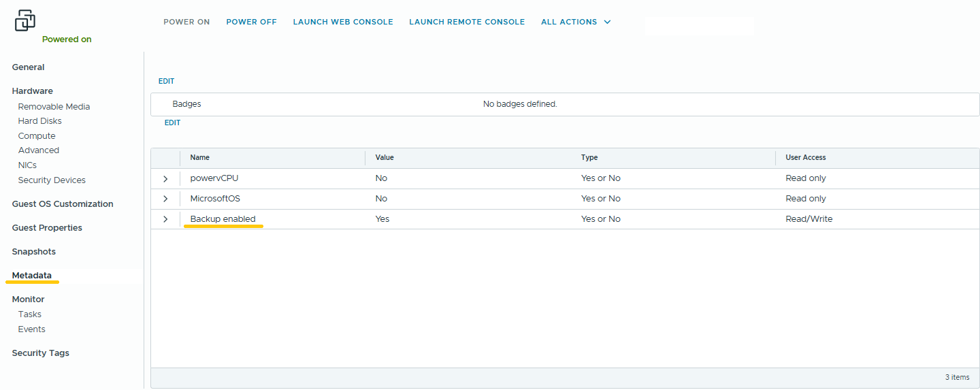Image resolution: width=980 pixels, height=390 pixels.
Task: Open the General section
Action: click(28, 67)
